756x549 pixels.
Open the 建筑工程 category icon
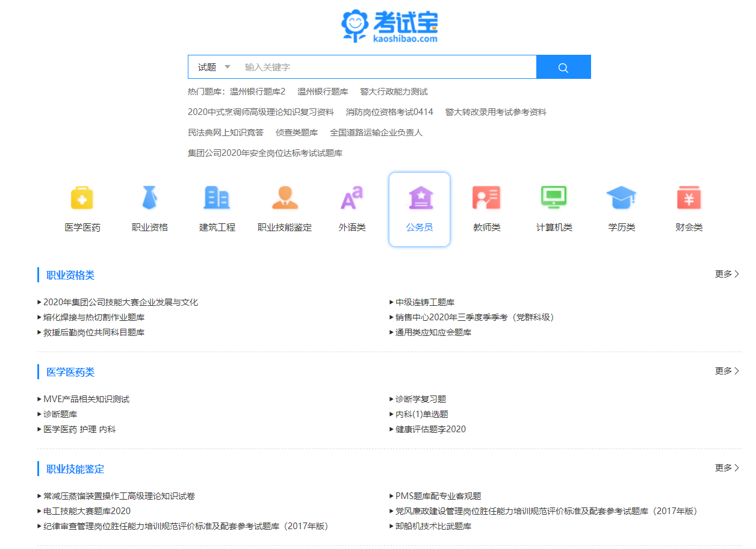217,197
